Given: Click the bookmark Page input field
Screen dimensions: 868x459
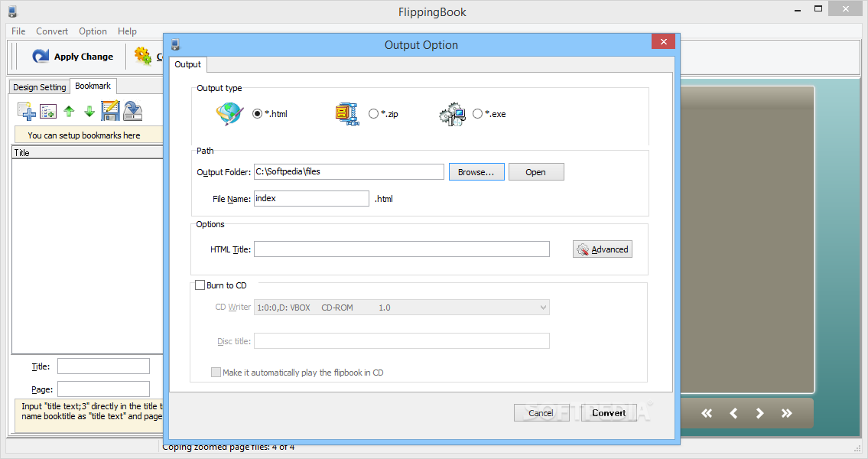Looking at the screenshot, I should click(x=103, y=389).
